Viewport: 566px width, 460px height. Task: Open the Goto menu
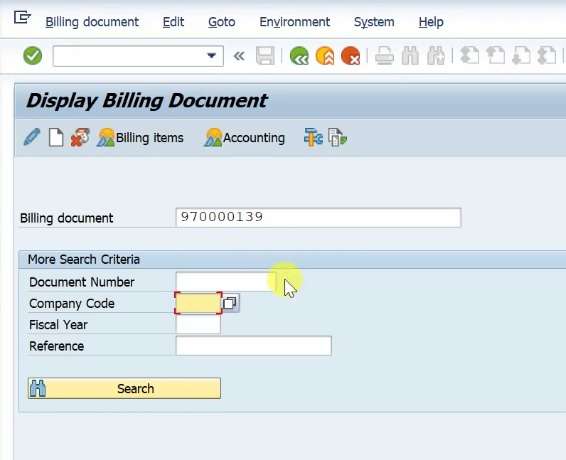click(222, 22)
